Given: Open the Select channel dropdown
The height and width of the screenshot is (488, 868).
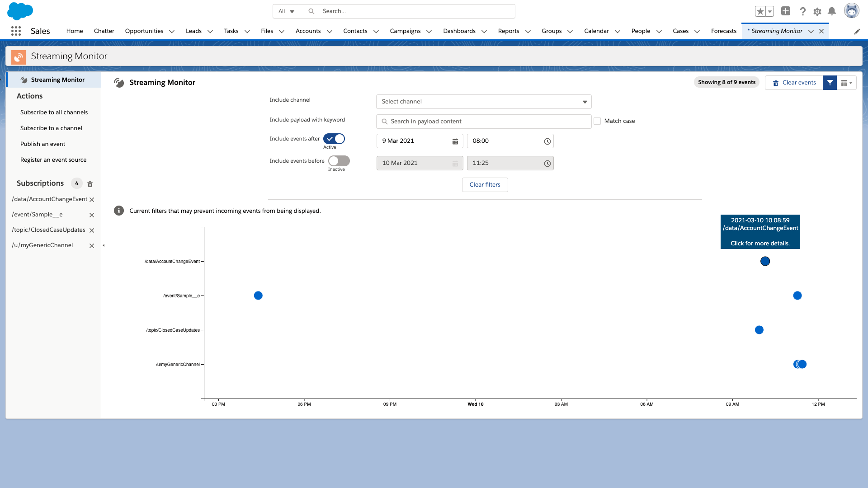Looking at the screenshot, I should click(483, 102).
